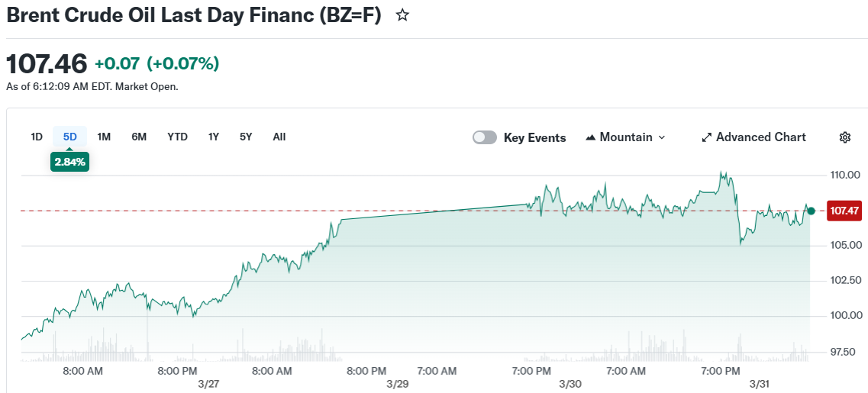Click the Mountain chart type icon
868x393 pixels.
click(590, 137)
